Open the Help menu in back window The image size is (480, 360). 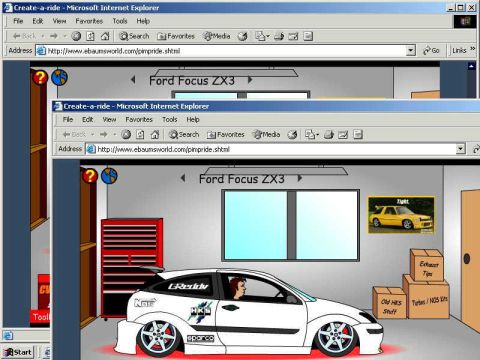click(x=143, y=21)
